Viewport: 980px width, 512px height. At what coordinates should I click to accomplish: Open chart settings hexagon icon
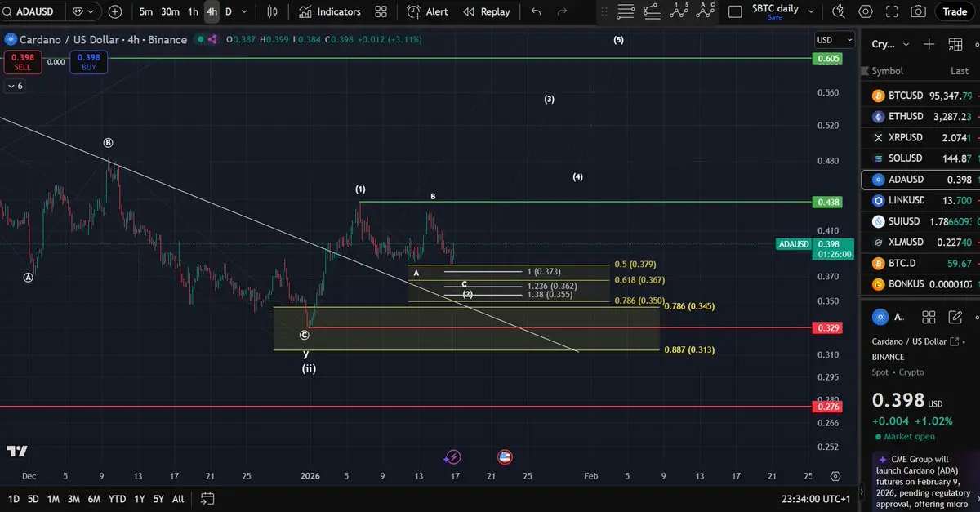tap(866, 11)
